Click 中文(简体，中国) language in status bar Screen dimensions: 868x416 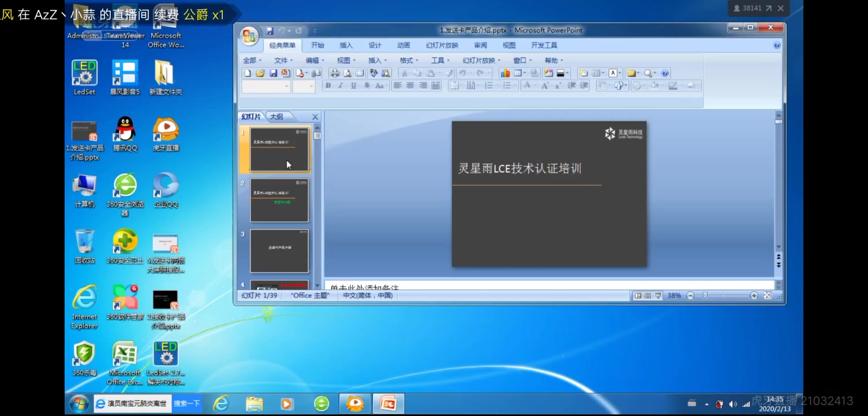click(368, 295)
